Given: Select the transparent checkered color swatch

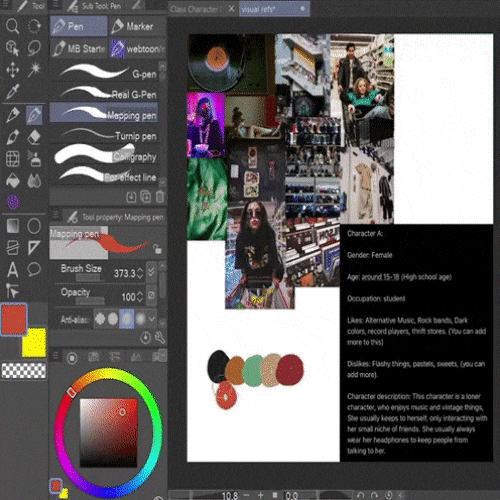Looking at the screenshot, I should tap(23, 370).
